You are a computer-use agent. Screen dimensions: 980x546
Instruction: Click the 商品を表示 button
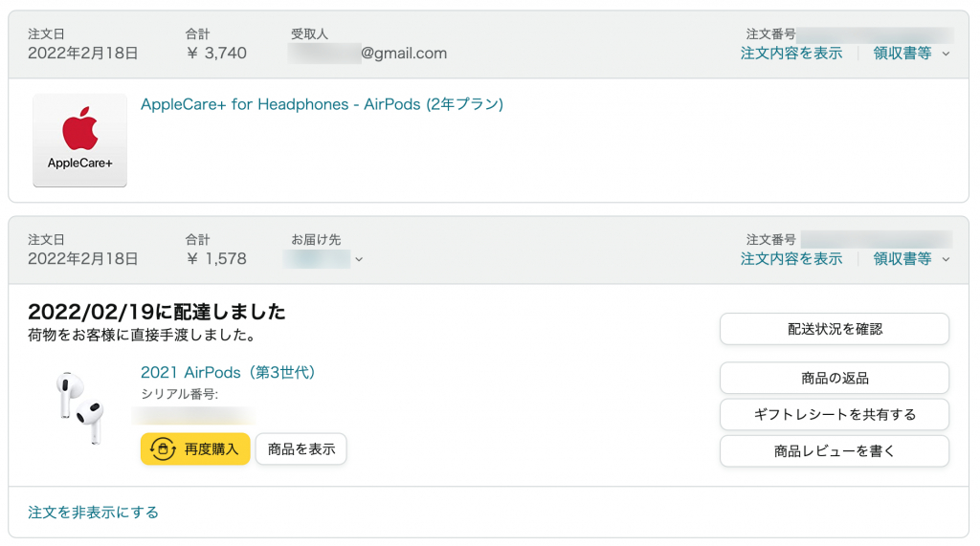point(301,448)
